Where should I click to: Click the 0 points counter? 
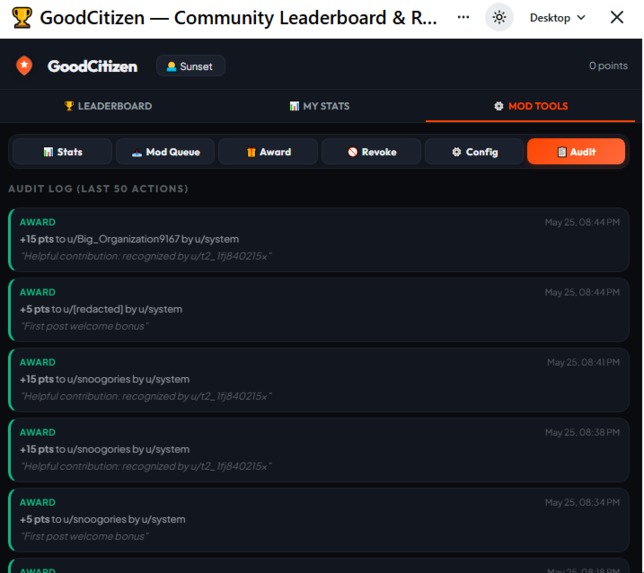tap(608, 66)
